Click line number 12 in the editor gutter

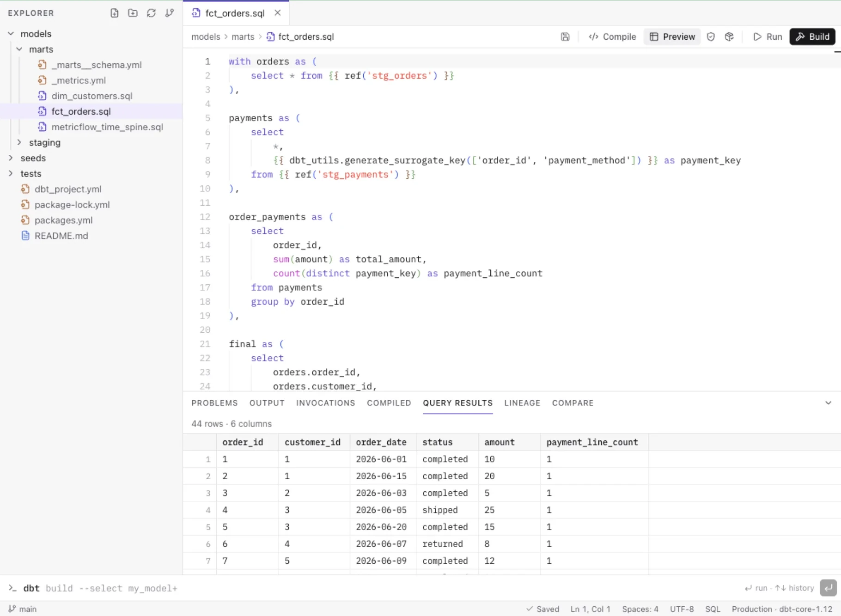click(205, 217)
